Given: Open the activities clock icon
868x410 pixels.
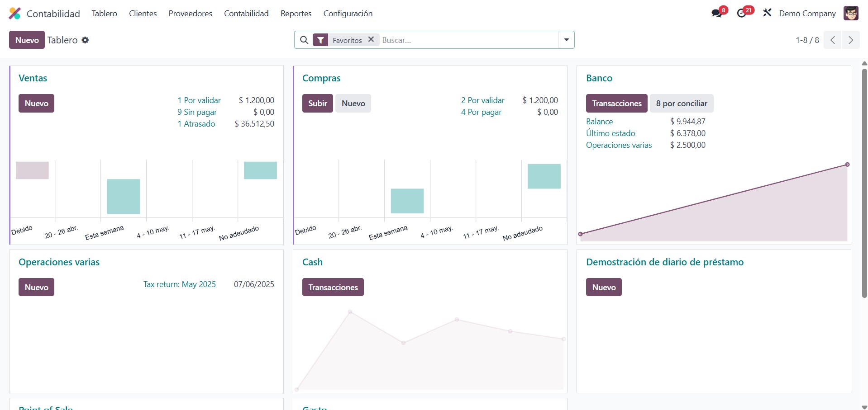Looking at the screenshot, I should coord(742,14).
